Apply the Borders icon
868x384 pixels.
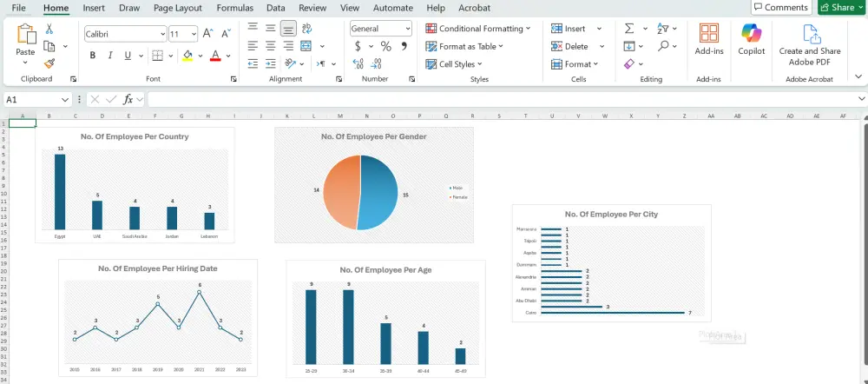(x=157, y=56)
